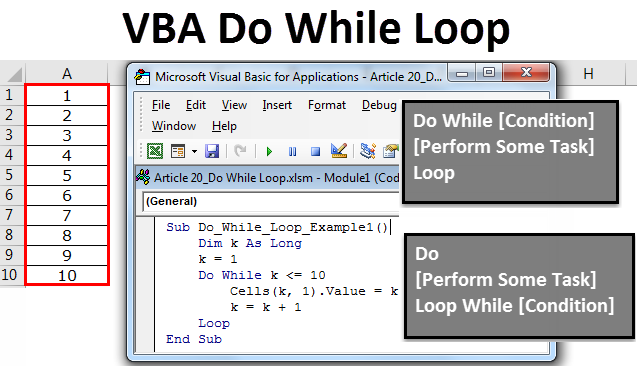637x372 pixels.
Task: Select row header 1
Action: click(x=9, y=95)
